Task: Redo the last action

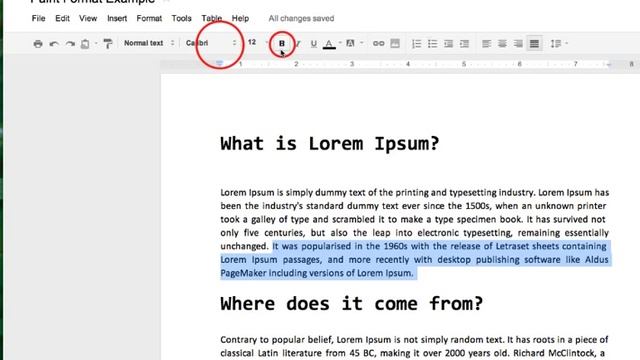Action: tap(70, 43)
